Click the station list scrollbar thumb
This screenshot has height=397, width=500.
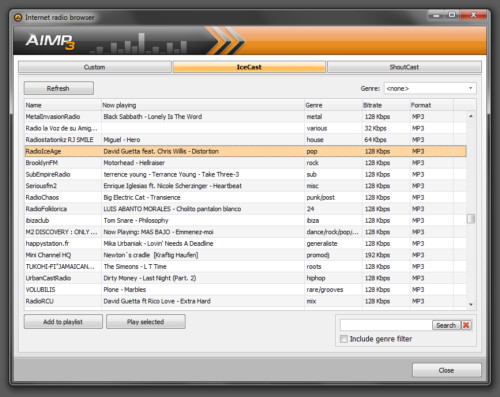471,219
